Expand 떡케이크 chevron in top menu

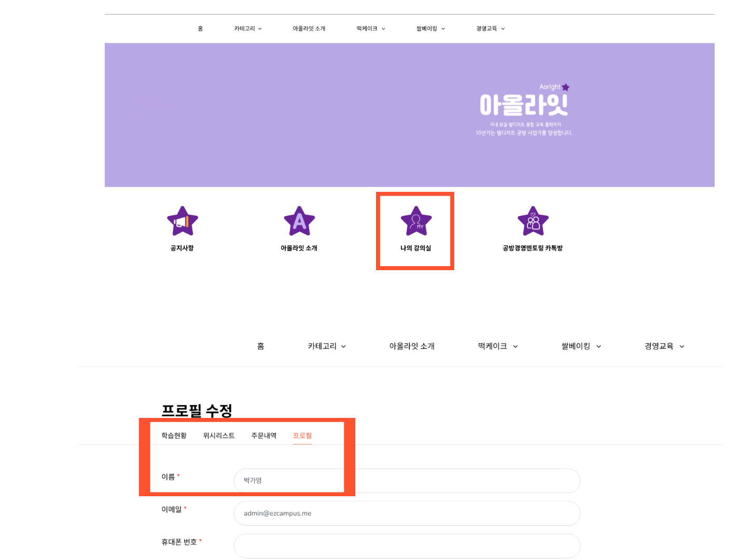pos(383,29)
